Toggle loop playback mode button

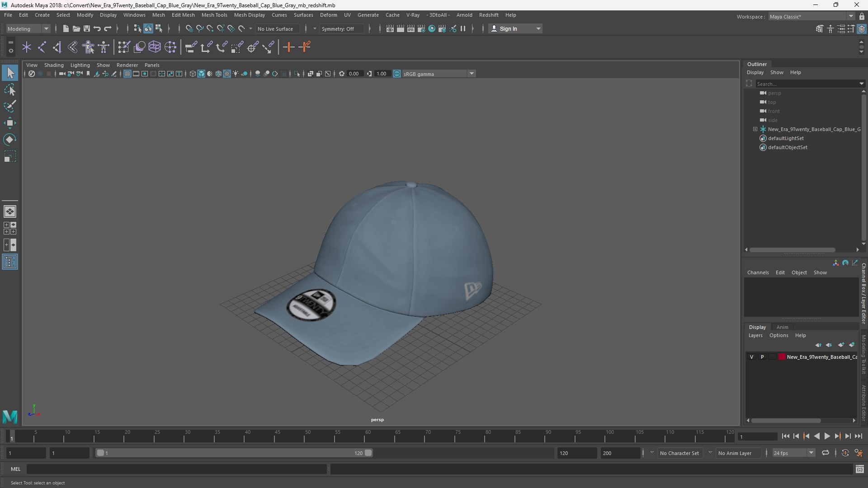point(826,453)
